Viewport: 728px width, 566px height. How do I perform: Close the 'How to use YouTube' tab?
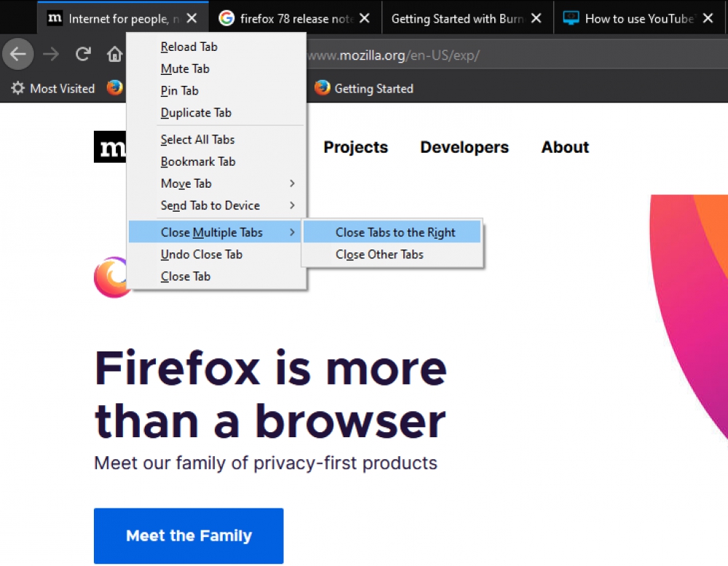[708, 18]
